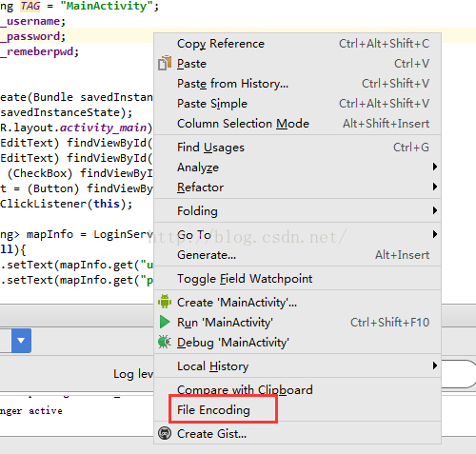This screenshot has width=476, height=454.
Task: Click the "MainActivity" string literal
Action: pos(107,6)
